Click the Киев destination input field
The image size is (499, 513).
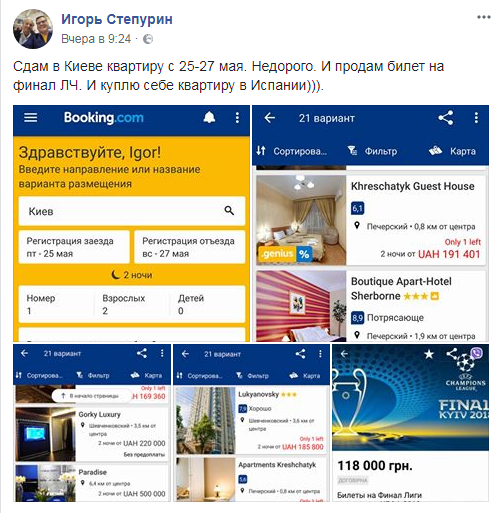132,211
